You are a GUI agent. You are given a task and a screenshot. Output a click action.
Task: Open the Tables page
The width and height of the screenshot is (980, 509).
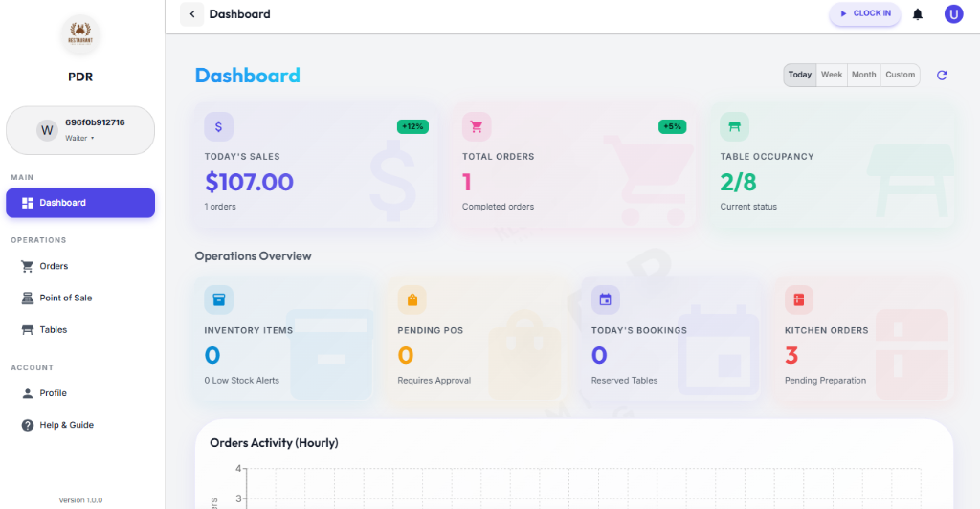[x=53, y=329]
